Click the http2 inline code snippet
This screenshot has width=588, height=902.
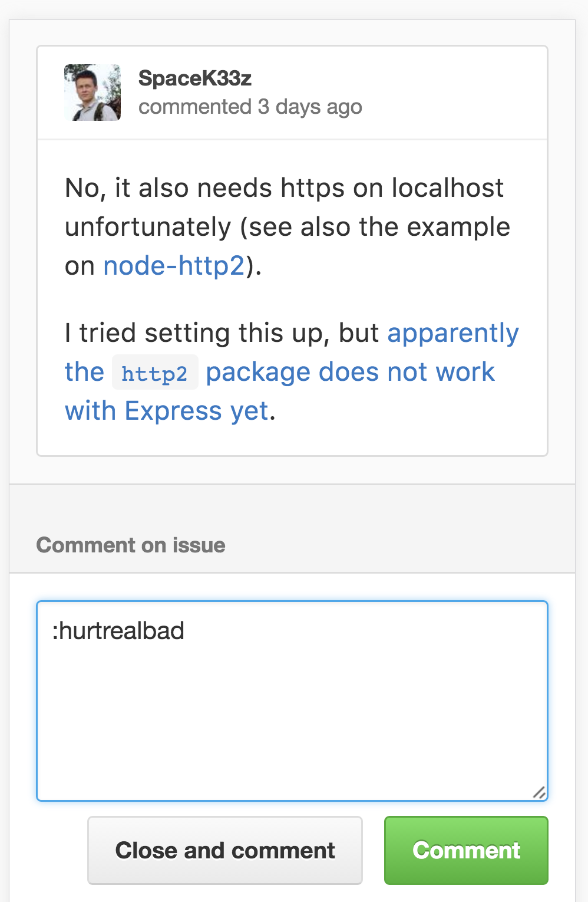[x=155, y=373]
